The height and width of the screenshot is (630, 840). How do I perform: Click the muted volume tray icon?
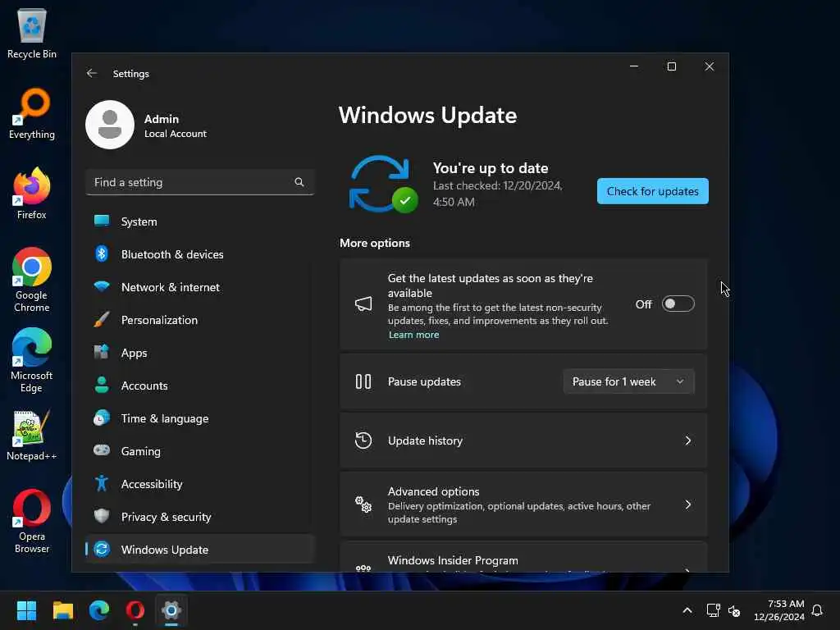(734, 610)
